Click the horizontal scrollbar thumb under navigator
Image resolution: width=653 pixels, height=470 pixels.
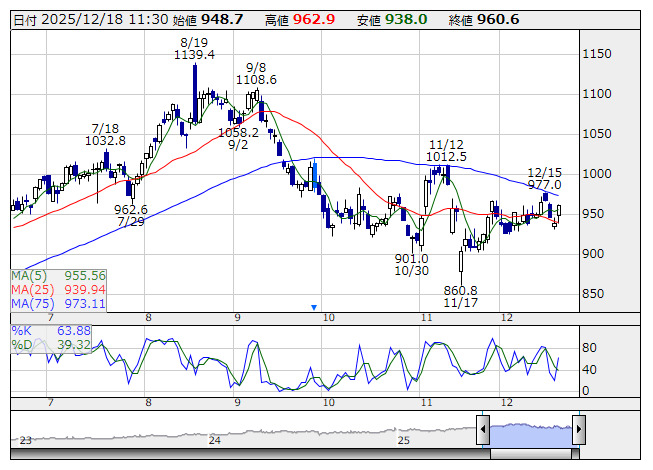530,456
